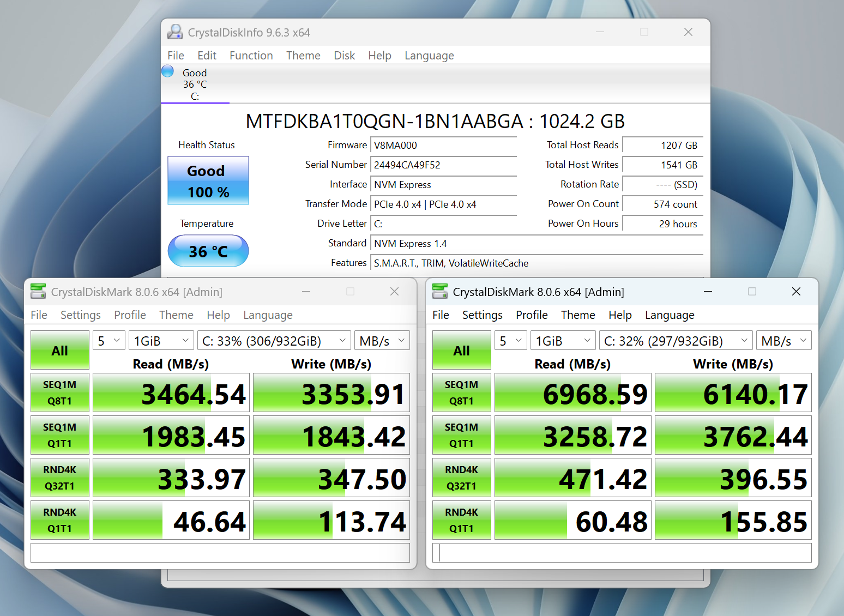Click the left CrystalDiskMark title bar icon
The width and height of the screenshot is (844, 616).
[x=38, y=292]
